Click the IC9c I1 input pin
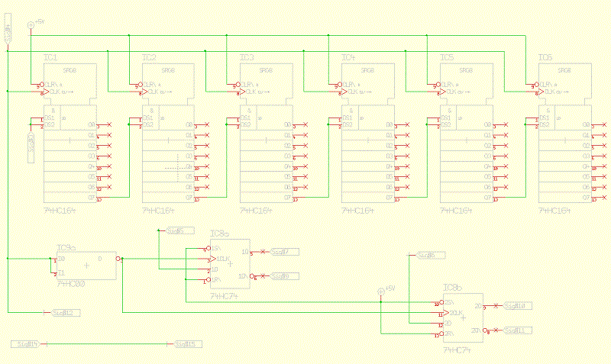This screenshot has height=364, width=611. coord(53,273)
